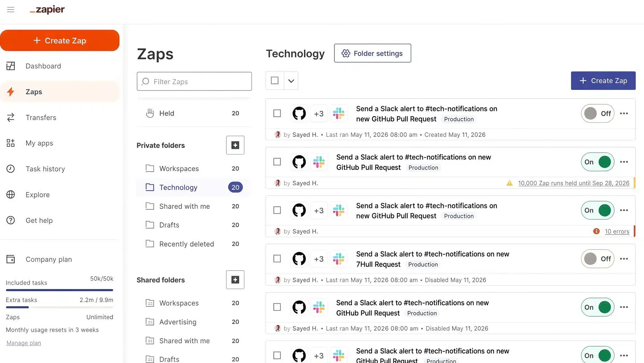Open Folder settings

coord(373,53)
